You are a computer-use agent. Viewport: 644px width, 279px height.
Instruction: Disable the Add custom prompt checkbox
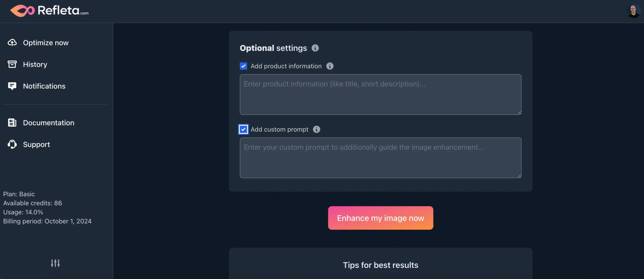[243, 129]
